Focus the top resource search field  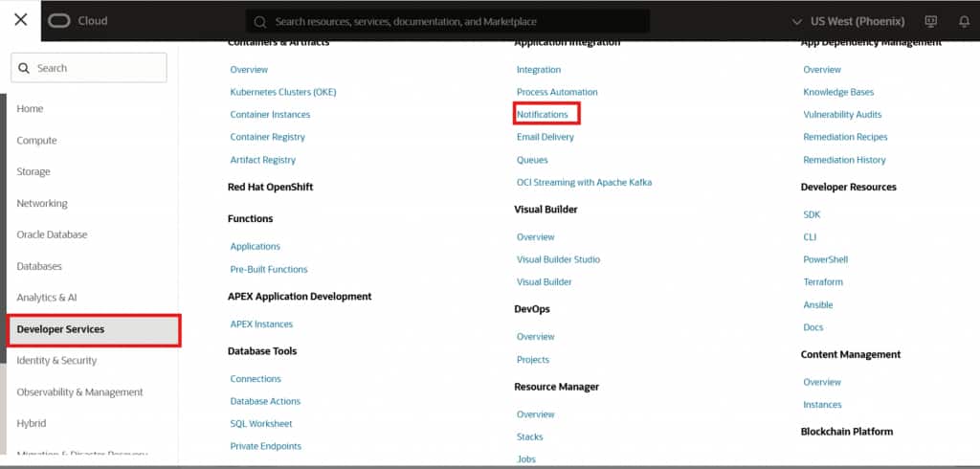point(450,21)
